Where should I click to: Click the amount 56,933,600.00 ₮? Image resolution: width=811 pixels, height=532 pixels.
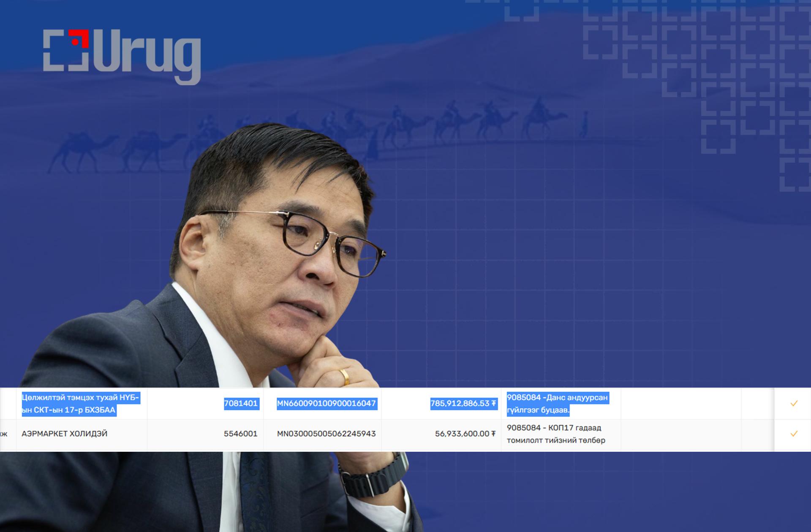465,434
